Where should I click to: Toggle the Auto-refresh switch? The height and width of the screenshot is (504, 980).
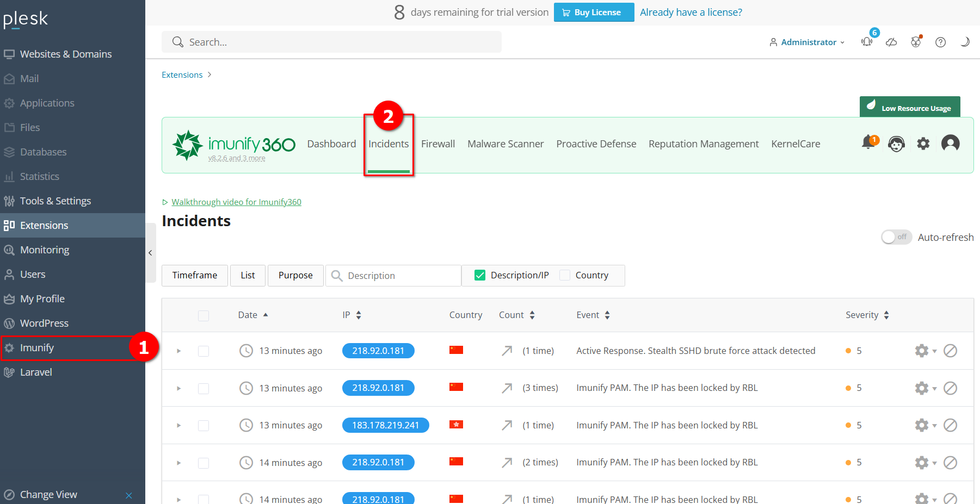[x=896, y=237]
